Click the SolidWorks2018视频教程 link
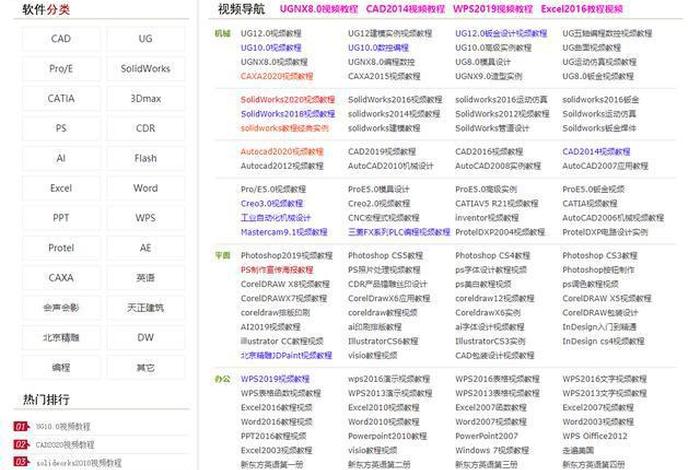Viewport: 700px width, 470px height. pyautogui.click(x=288, y=114)
